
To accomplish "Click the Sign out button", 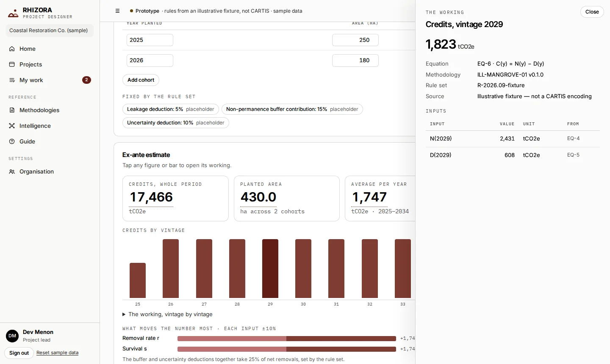I will click(19, 353).
